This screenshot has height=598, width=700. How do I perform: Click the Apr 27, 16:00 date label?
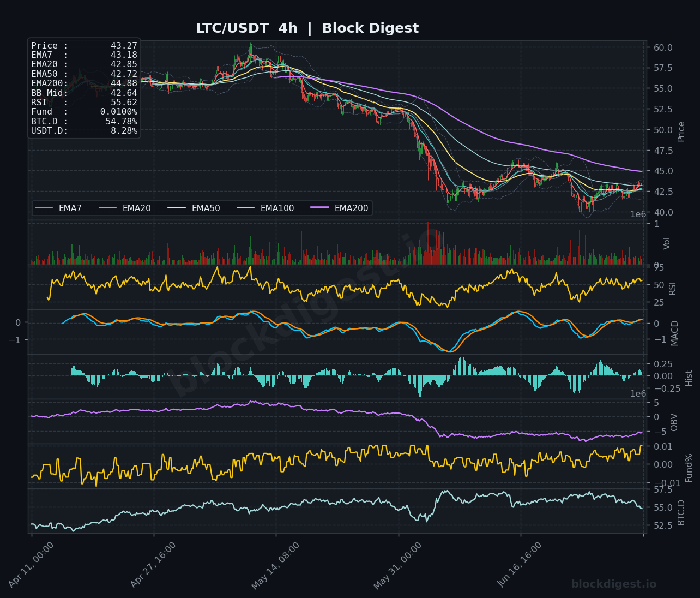153,565
